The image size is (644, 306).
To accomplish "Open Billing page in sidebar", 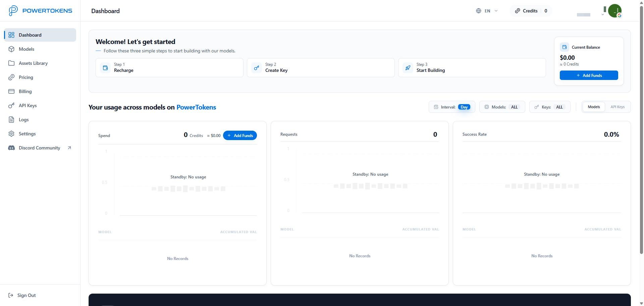I will click(40, 91).
